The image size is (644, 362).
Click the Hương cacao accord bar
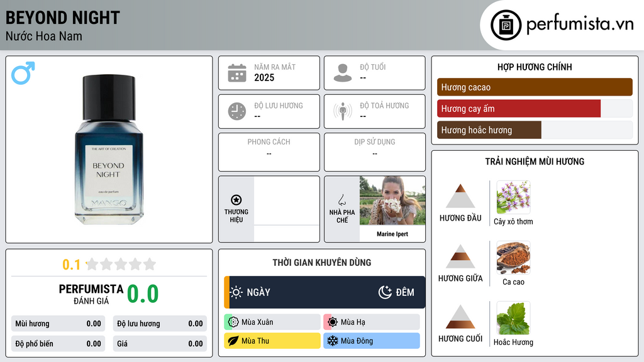pyautogui.click(x=535, y=87)
